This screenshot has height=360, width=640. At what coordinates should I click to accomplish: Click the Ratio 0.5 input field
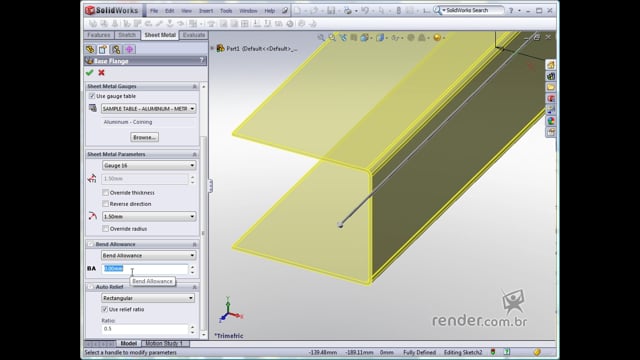(144, 329)
